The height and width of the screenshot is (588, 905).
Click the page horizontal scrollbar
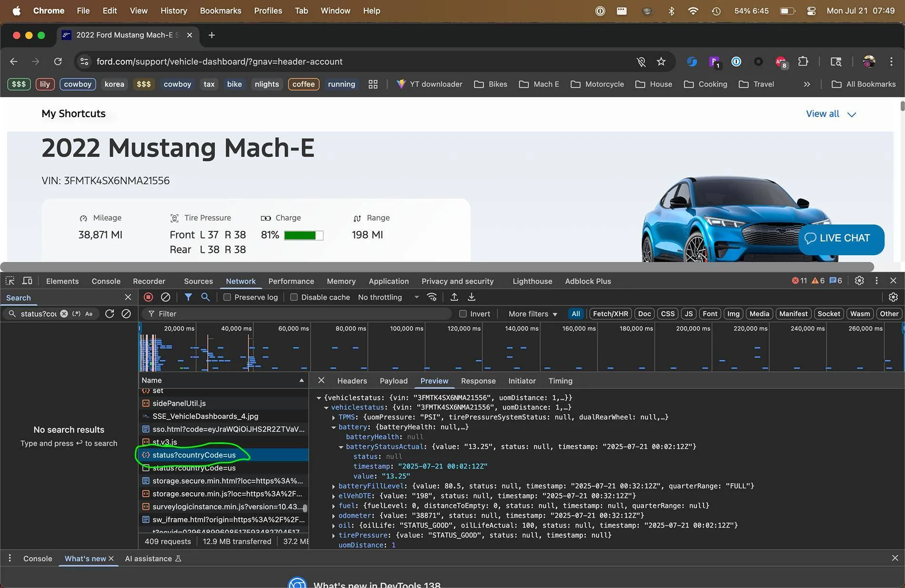(437, 267)
